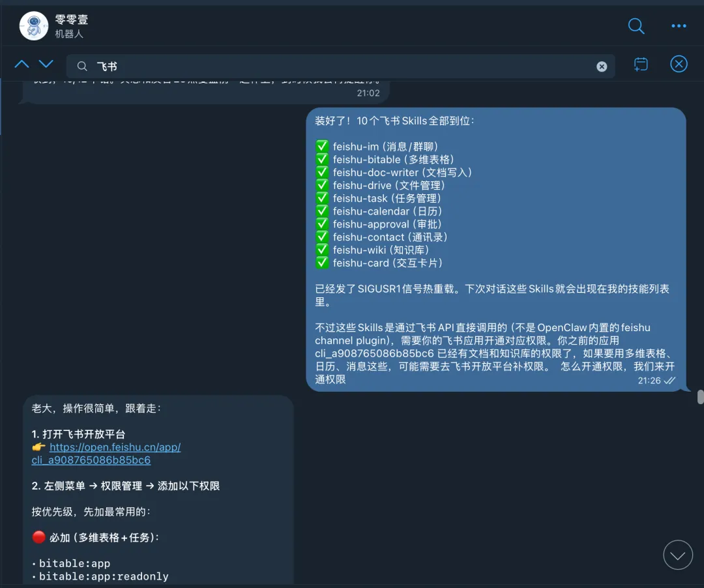Click the 21:02 message timestamp
Image resolution: width=704 pixels, height=588 pixels.
coord(368,93)
